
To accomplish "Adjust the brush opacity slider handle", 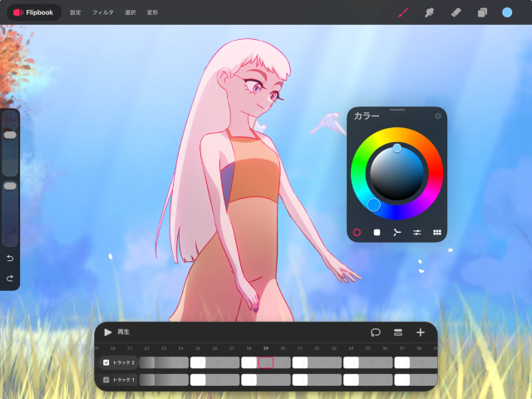I will coord(10,186).
